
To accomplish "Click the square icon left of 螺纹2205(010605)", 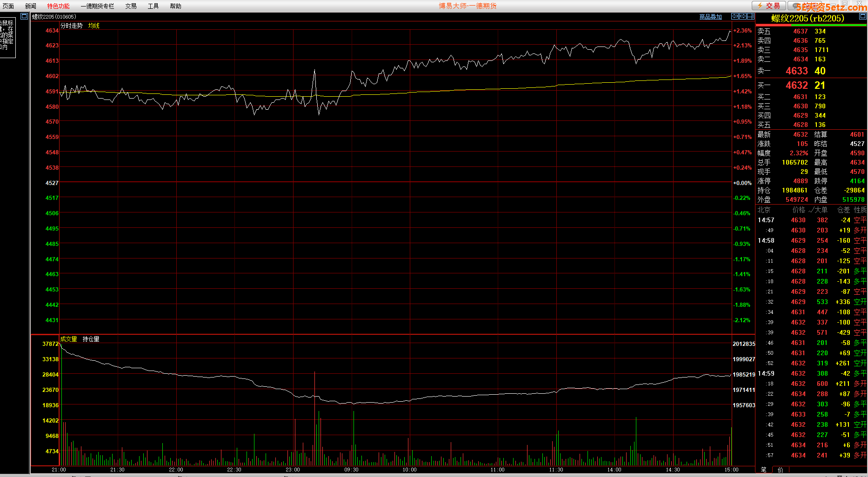I will [x=24, y=16].
